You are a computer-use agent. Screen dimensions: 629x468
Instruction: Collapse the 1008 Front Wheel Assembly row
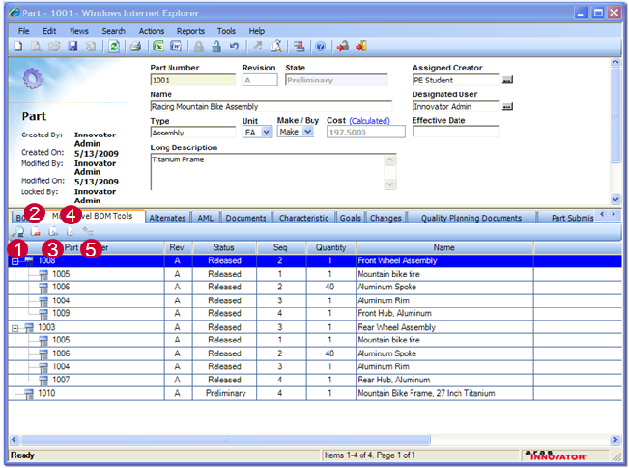pyautogui.click(x=15, y=260)
